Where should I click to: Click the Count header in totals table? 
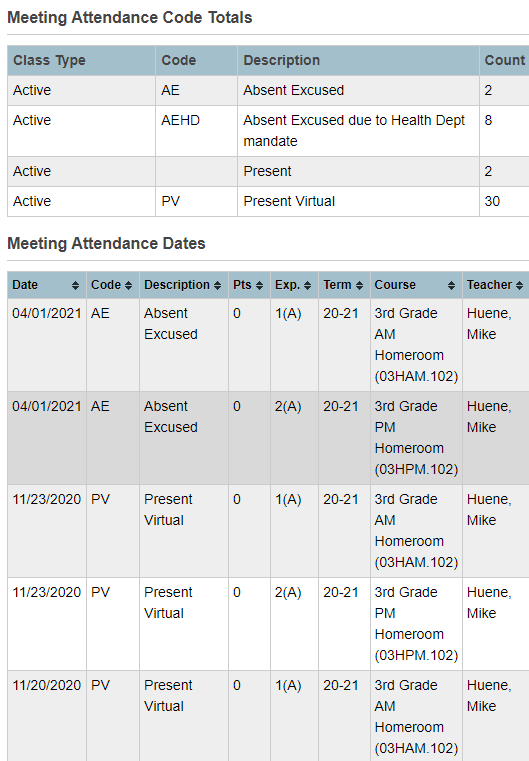504,61
